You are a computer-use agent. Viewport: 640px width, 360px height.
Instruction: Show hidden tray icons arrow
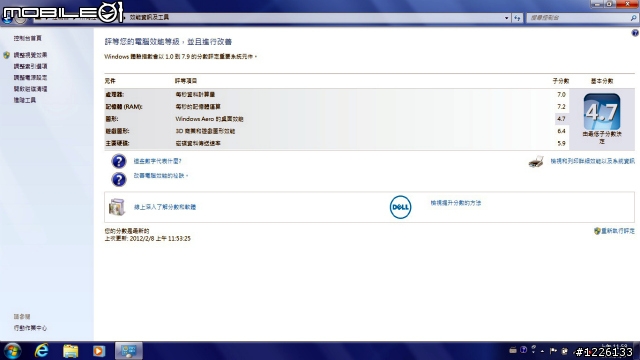(x=542, y=351)
